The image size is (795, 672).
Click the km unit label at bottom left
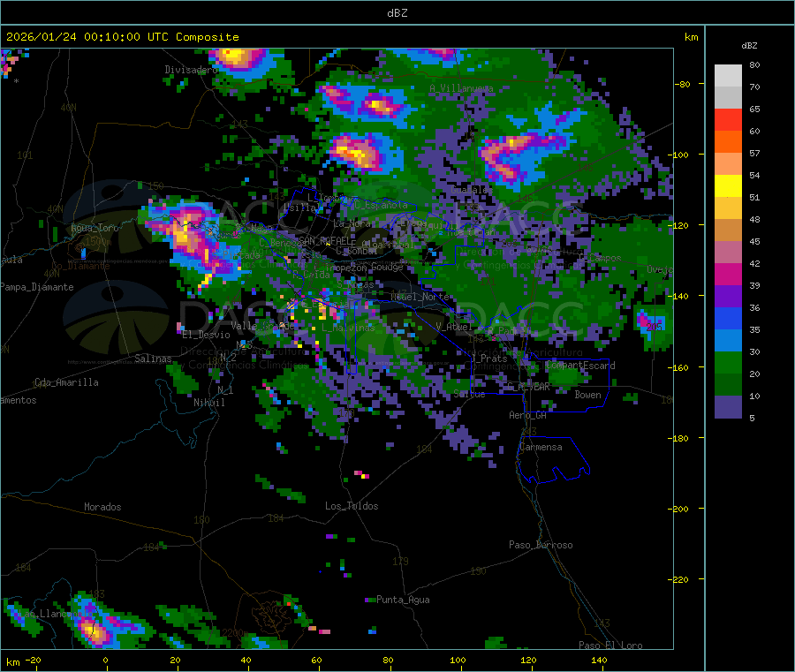pos(12,662)
